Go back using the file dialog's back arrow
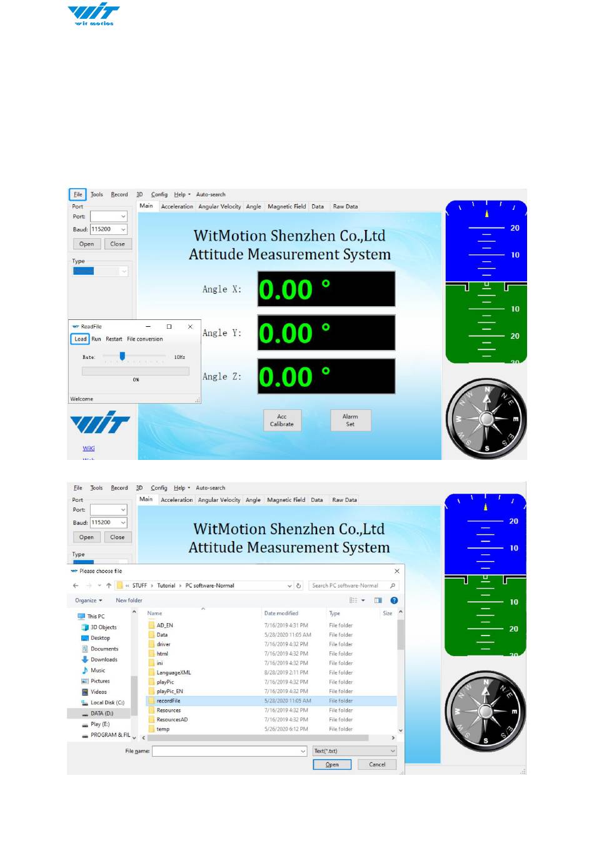Viewport: 594px width, 868px height. point(76,586)
